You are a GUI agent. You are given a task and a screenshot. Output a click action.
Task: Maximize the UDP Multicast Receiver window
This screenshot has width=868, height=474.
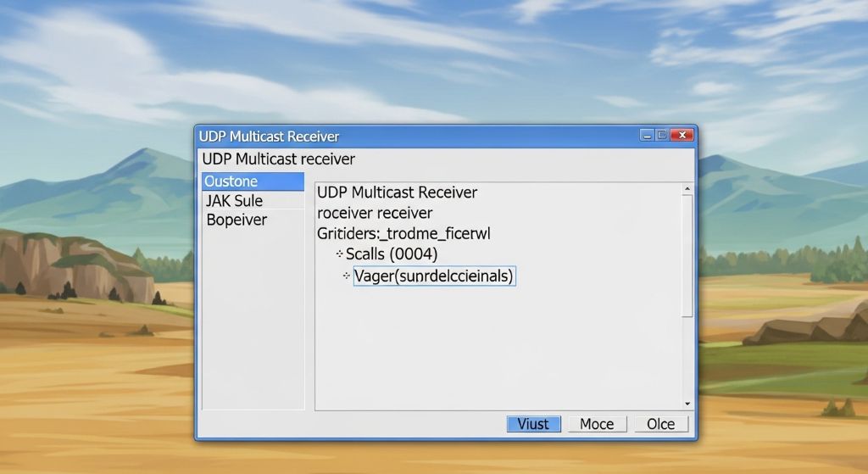(661, 135)
